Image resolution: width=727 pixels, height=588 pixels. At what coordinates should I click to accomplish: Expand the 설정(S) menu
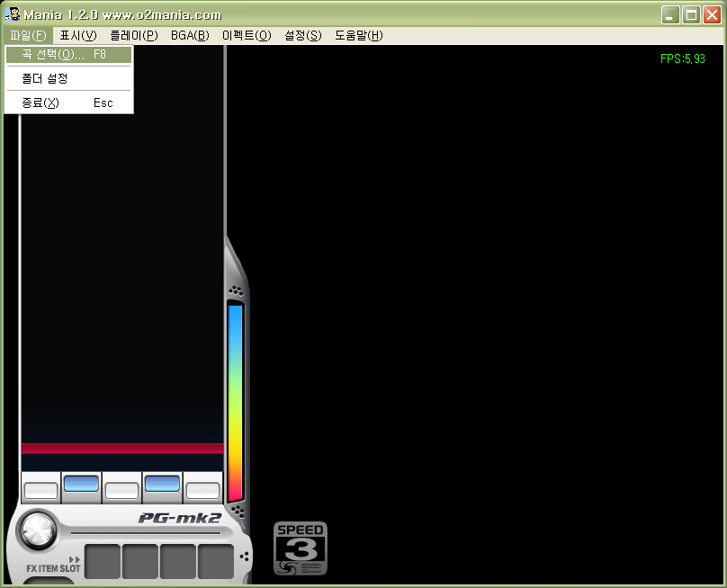click(302, 35)
